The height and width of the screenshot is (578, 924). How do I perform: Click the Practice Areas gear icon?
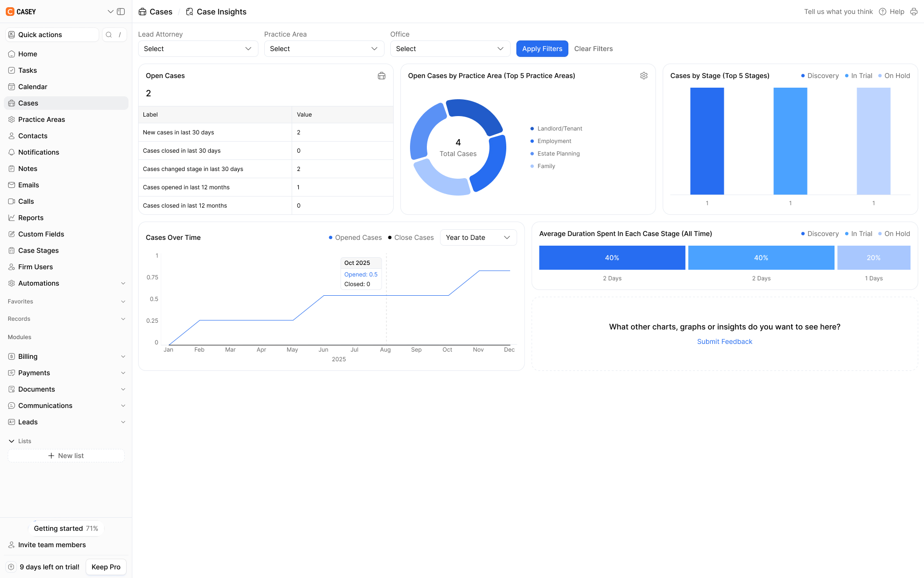(x=12, y=119)
